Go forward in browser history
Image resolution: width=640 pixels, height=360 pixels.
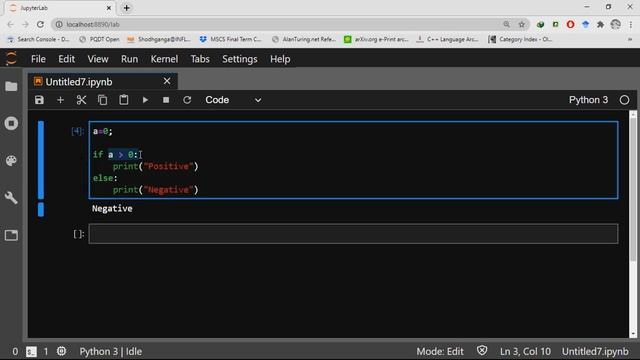[x=25, y=24]
